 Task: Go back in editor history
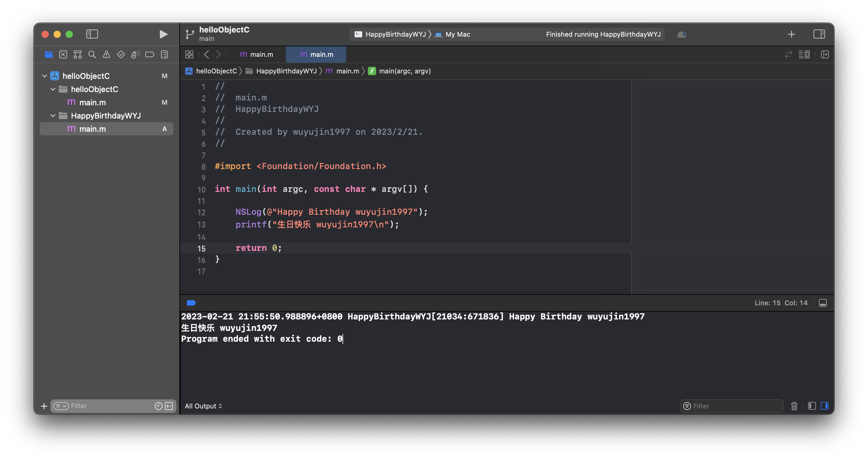tap(206, 54)
